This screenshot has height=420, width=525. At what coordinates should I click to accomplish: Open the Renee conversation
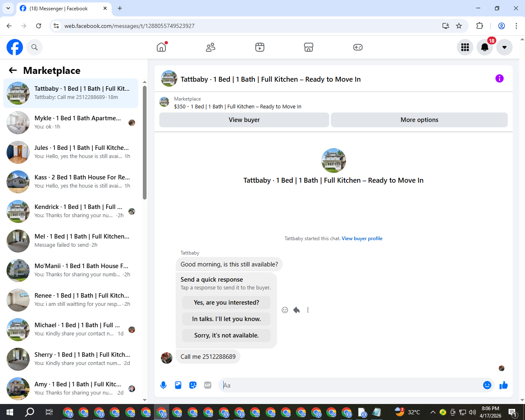[71, 300]
